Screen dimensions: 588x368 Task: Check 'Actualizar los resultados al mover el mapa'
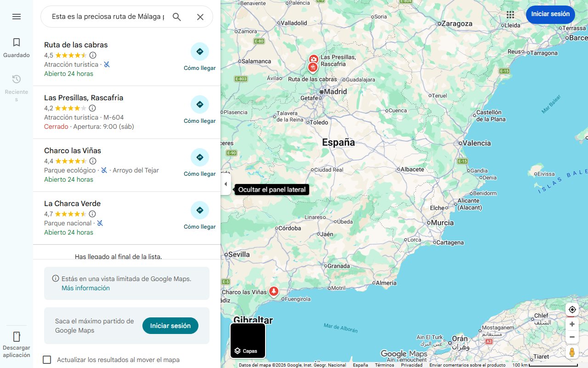pos(47,360)
